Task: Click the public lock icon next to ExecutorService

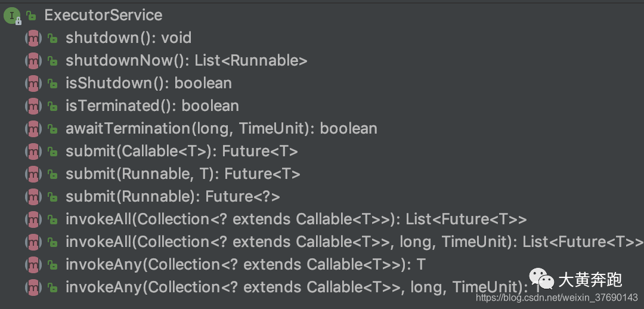Action: click(31, 16)
